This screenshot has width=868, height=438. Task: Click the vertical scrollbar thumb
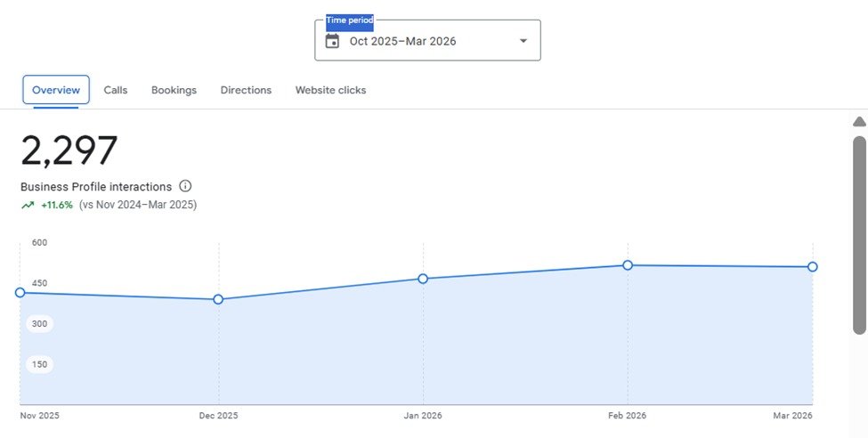click(859, 235)
